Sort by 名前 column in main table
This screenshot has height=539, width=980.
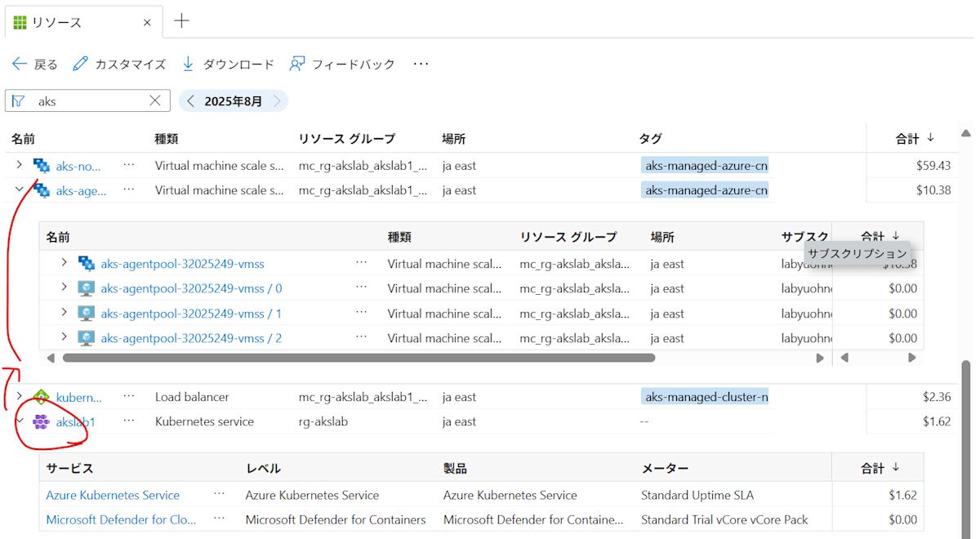pos(23,139)
